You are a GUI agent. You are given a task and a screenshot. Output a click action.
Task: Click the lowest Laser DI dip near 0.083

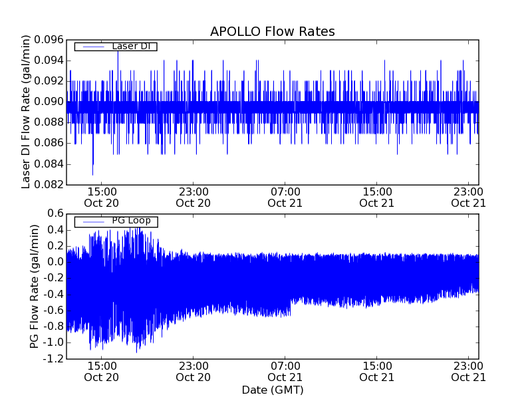[x=92, y=174]
